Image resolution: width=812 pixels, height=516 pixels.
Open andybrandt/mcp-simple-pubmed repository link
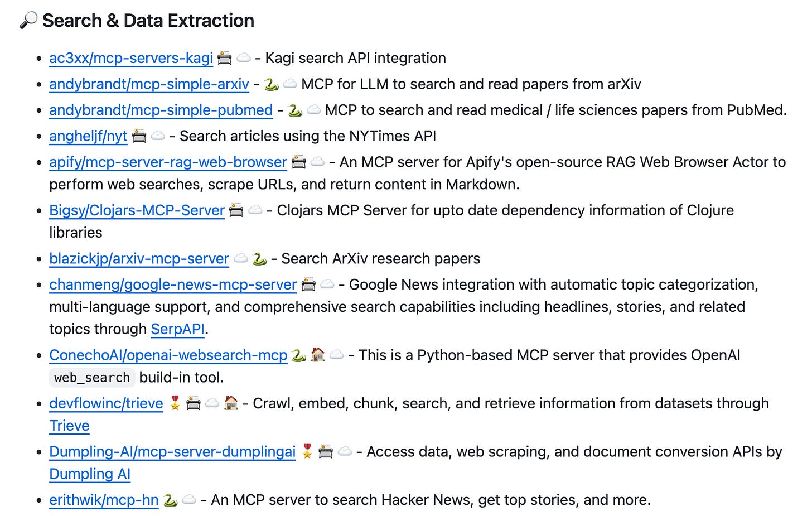point(161,110)
